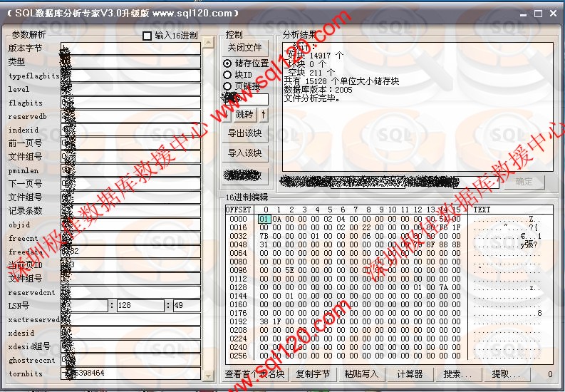
Task: Click the objid input field
Action: 130,225
